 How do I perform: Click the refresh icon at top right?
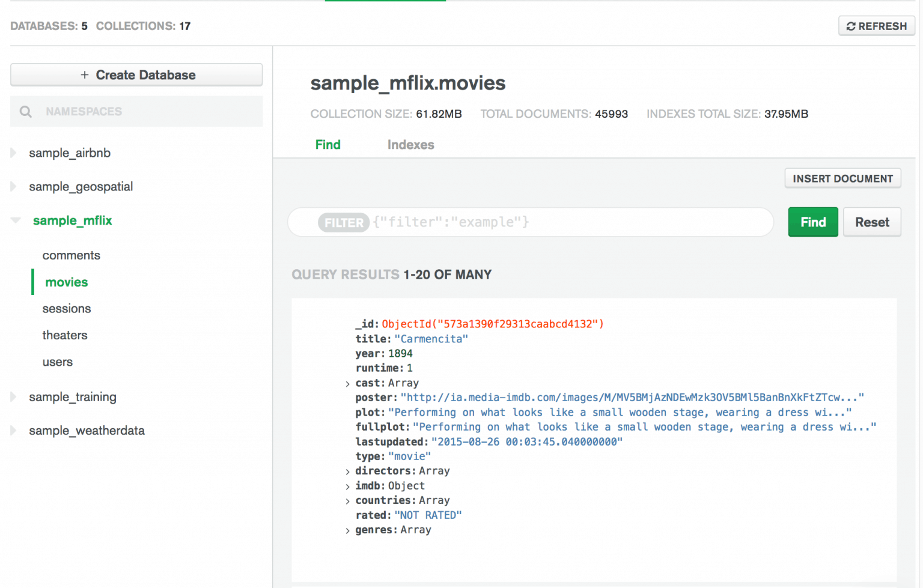pyautogui.click(x=850, y=26)
